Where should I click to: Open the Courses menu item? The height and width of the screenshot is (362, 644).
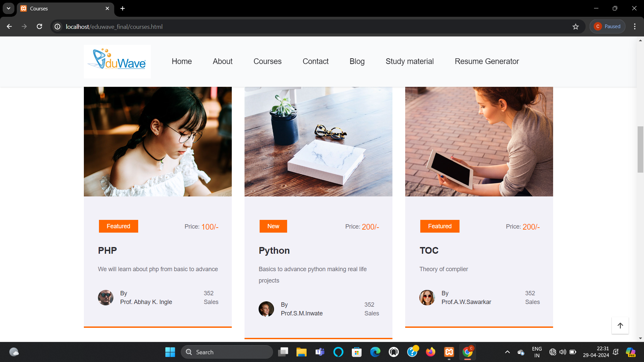coord(267,61)
